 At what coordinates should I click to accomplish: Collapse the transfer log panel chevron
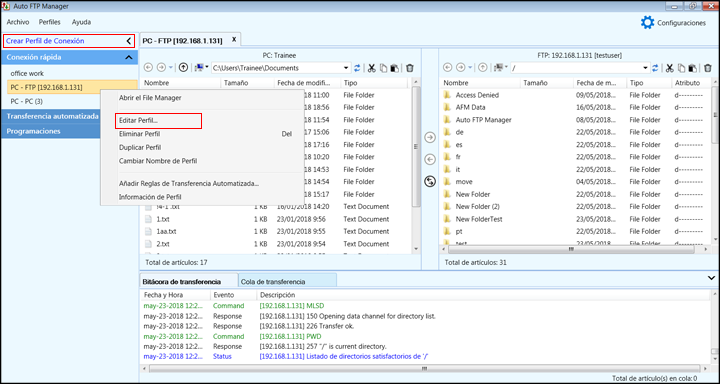[x=712, y=278]
